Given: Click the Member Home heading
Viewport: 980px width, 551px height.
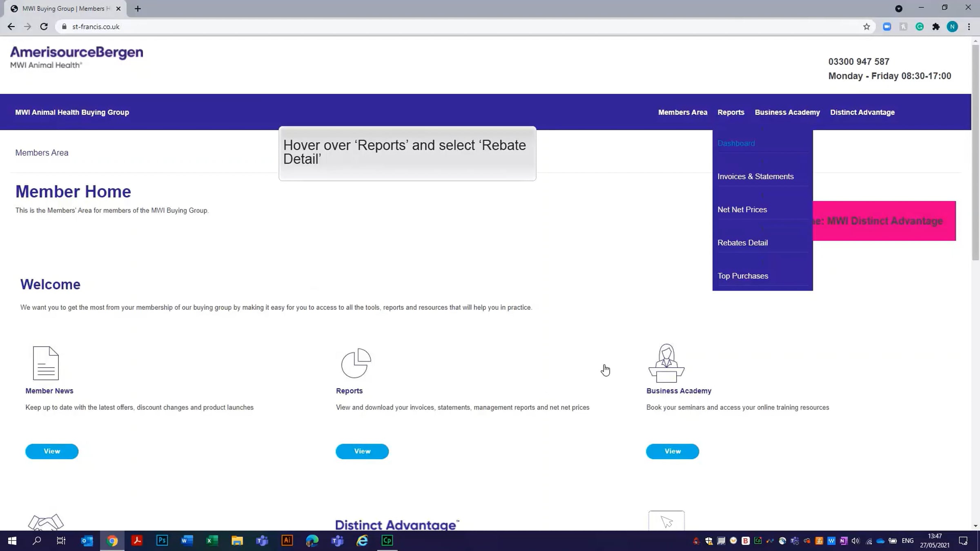Looking at the screenshot, I should click(x=73, y=192).
